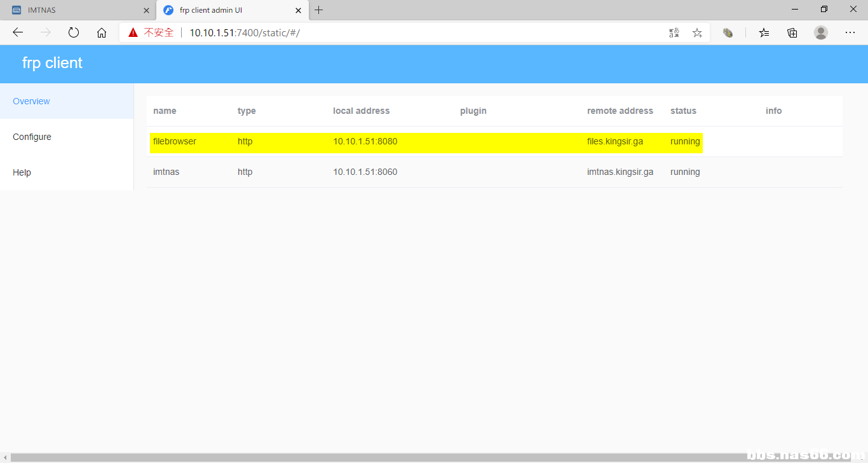Click the http type in filebrowser row
The image size is (868, 463).
245,141
